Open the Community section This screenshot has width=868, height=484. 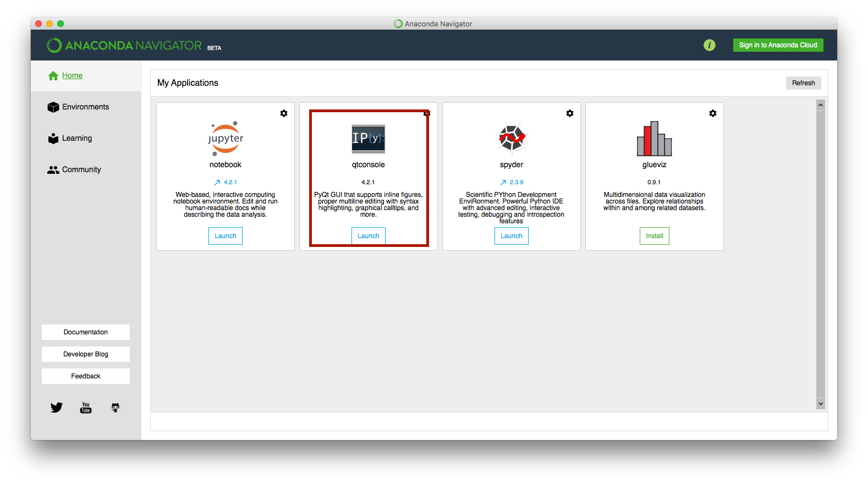tap(81, 170)
